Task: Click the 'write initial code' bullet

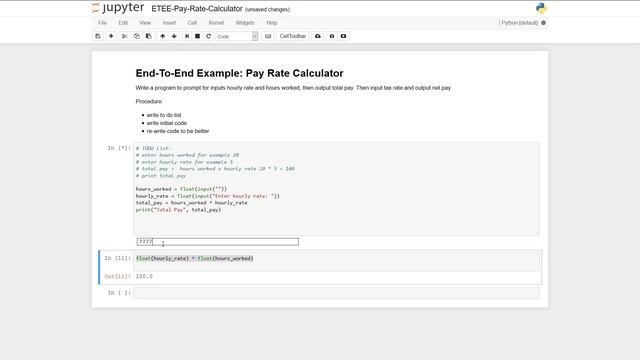Action: pos(167,123)
